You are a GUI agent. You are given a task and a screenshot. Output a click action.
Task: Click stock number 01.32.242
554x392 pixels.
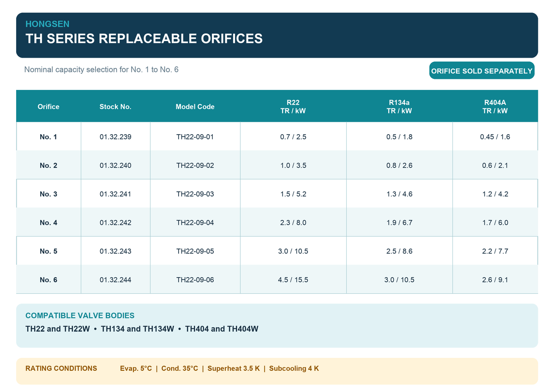[115, 223]
